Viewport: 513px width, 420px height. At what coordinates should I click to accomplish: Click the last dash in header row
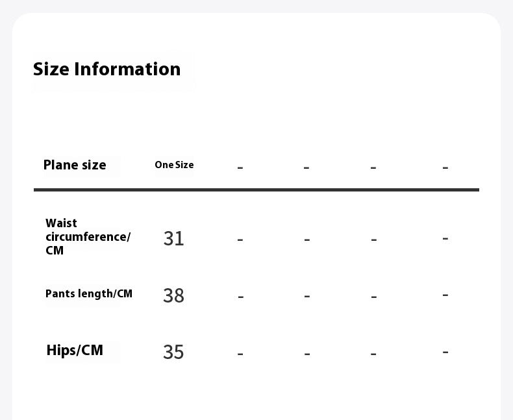point(445,167)
